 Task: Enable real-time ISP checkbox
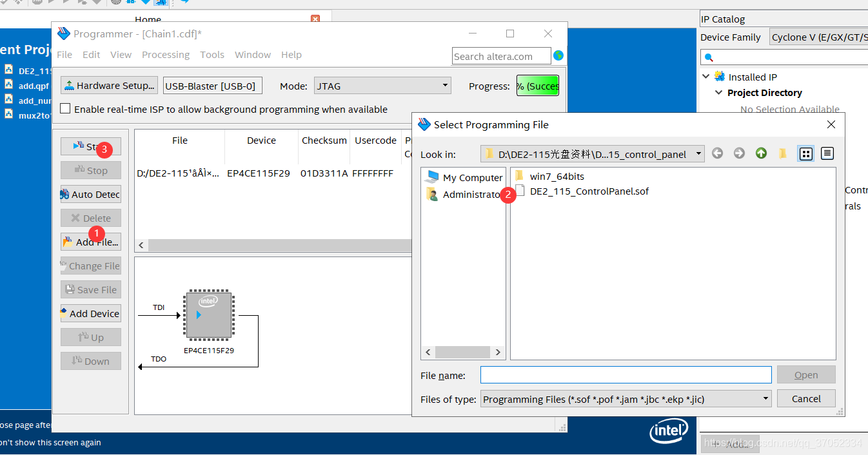tap(65, 109)
